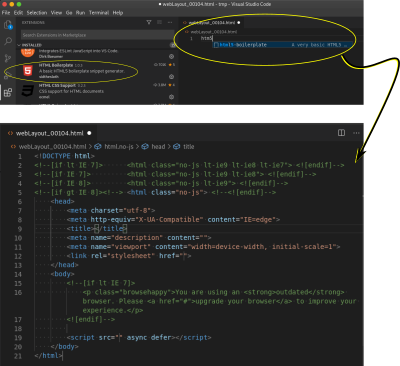Click the meta viewport line
The width and height of the screenshot is (400, 366).
click(203, 247)
